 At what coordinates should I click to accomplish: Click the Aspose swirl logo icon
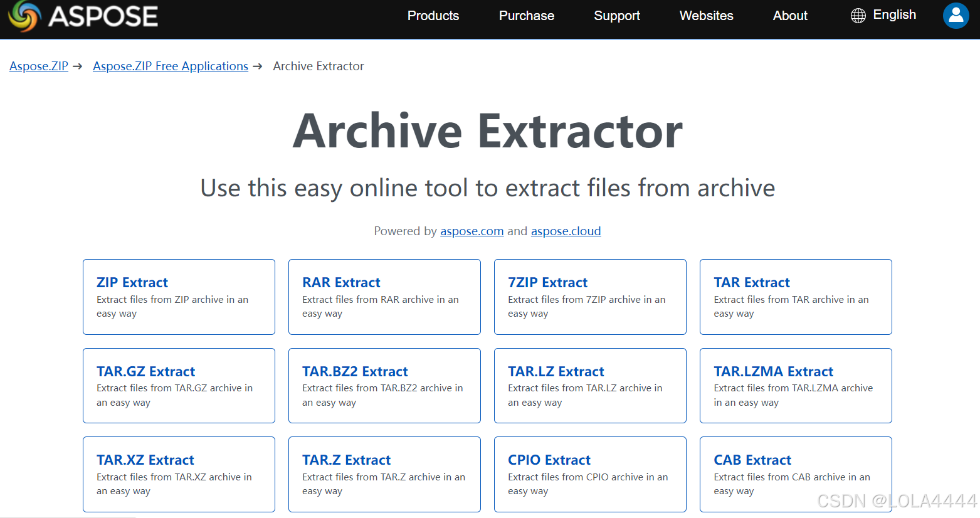[24, 16]
